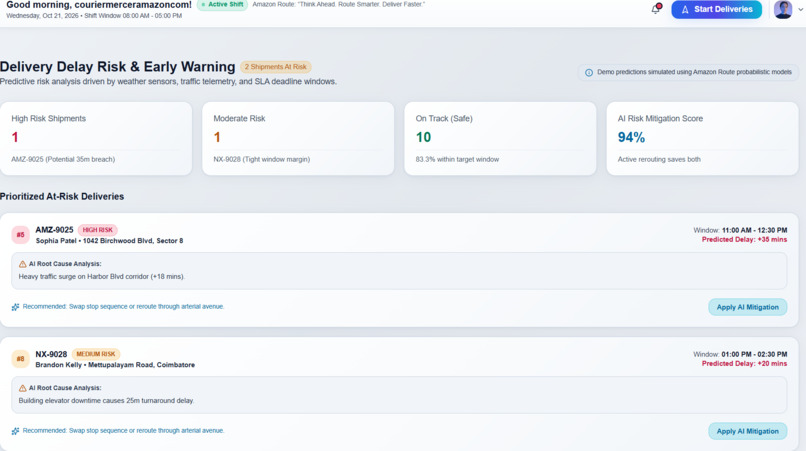Select the On Track (Safe) card
This screenshot has height=451, width=806.
pos(500,138)
